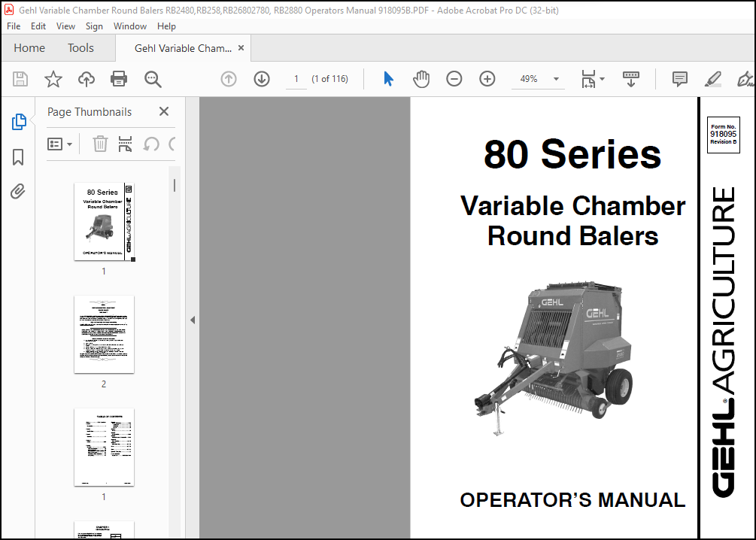
Task: Activate the hand pan tool
Action: [x=421, y=78]
